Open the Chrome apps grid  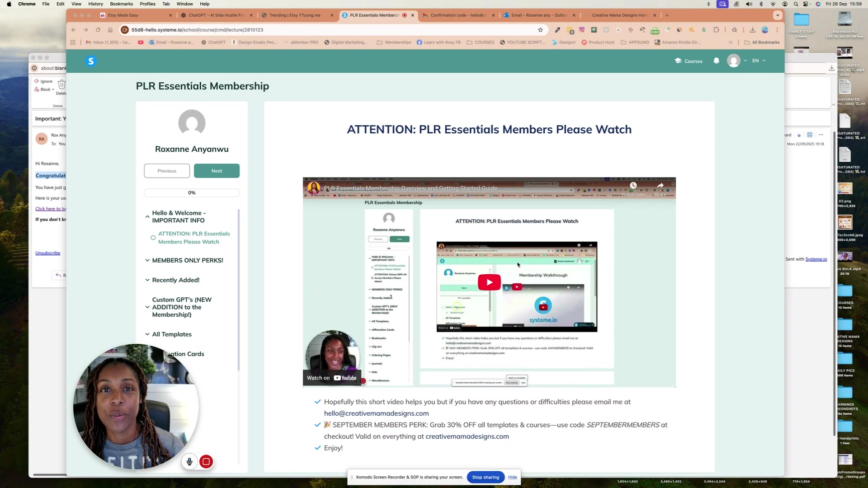click(x=73, y=42)
